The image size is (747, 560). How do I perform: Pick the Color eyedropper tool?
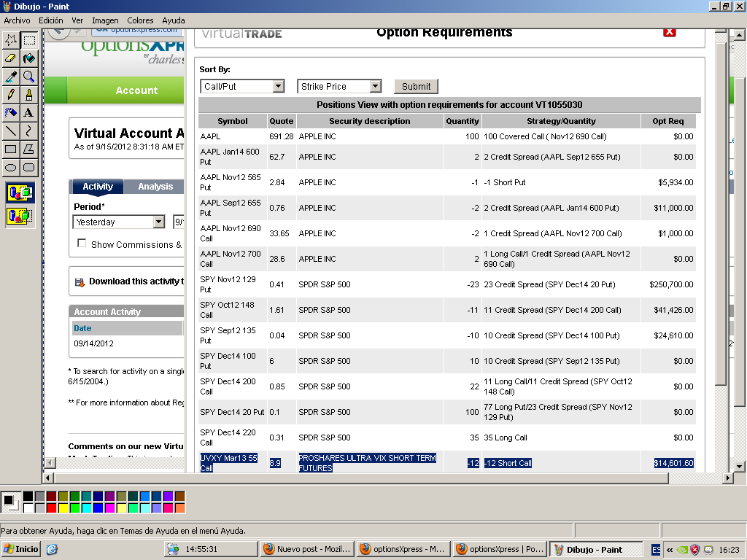(11, 76)
